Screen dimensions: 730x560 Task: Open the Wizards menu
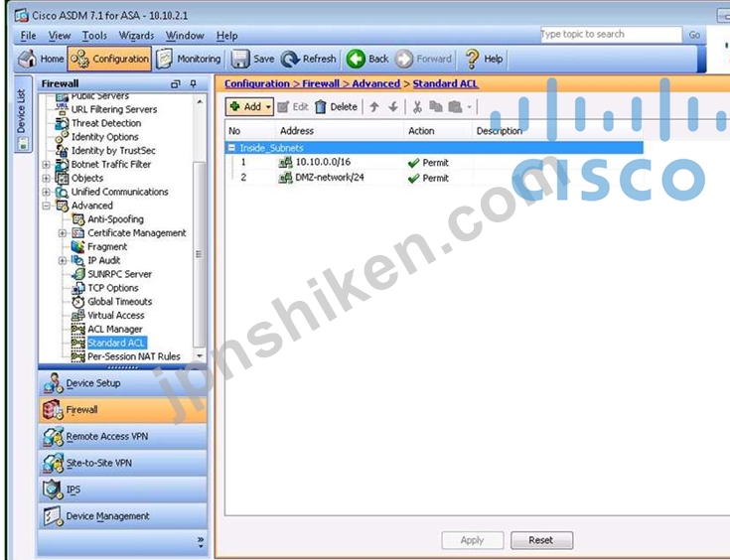point(136,36)
